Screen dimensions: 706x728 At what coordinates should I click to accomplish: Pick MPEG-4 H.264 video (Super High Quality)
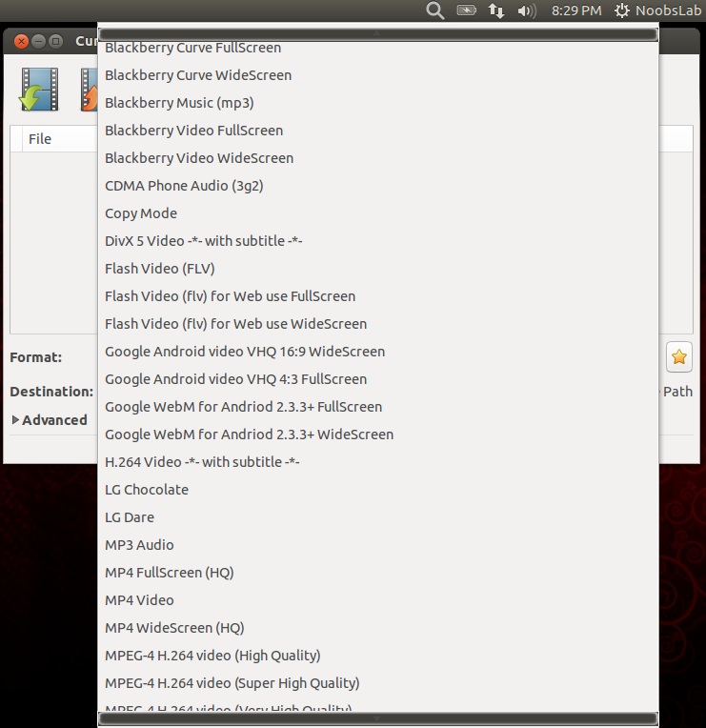[x=378, y=683]
